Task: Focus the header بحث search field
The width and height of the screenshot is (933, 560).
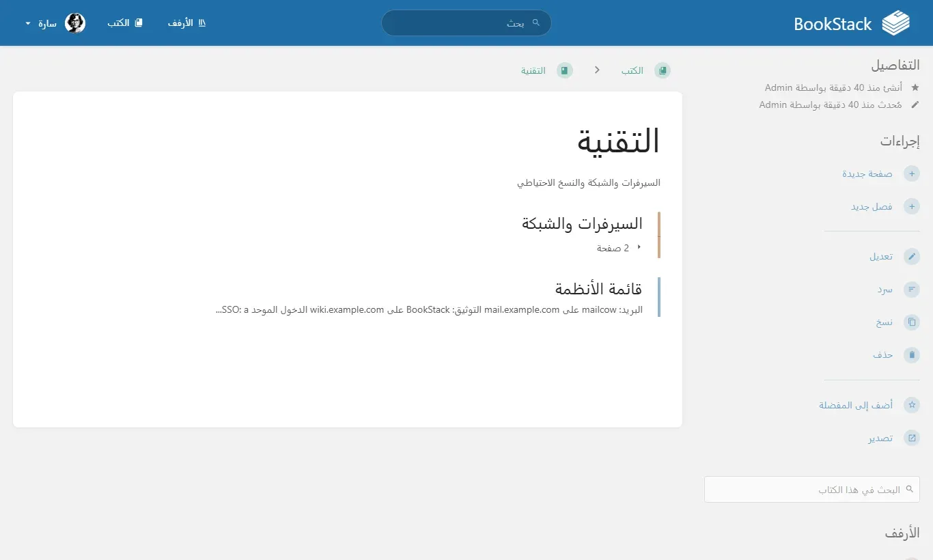Action: tap(466, 23)
